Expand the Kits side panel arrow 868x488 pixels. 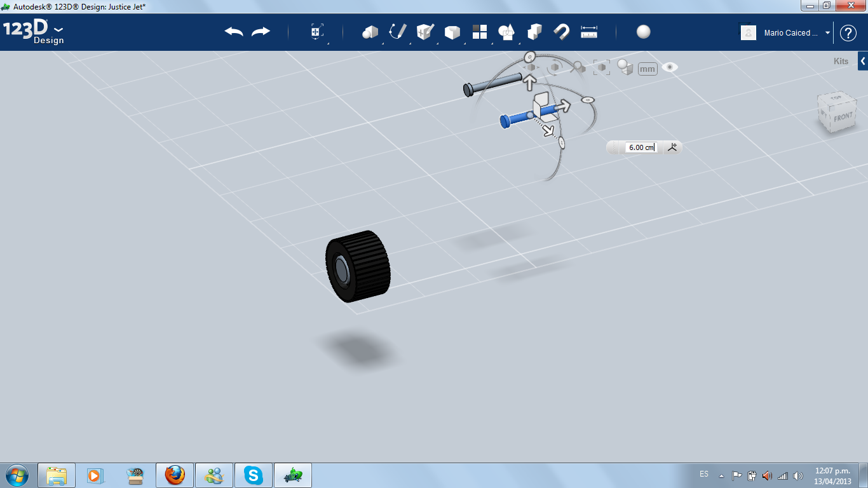[863, 61]
